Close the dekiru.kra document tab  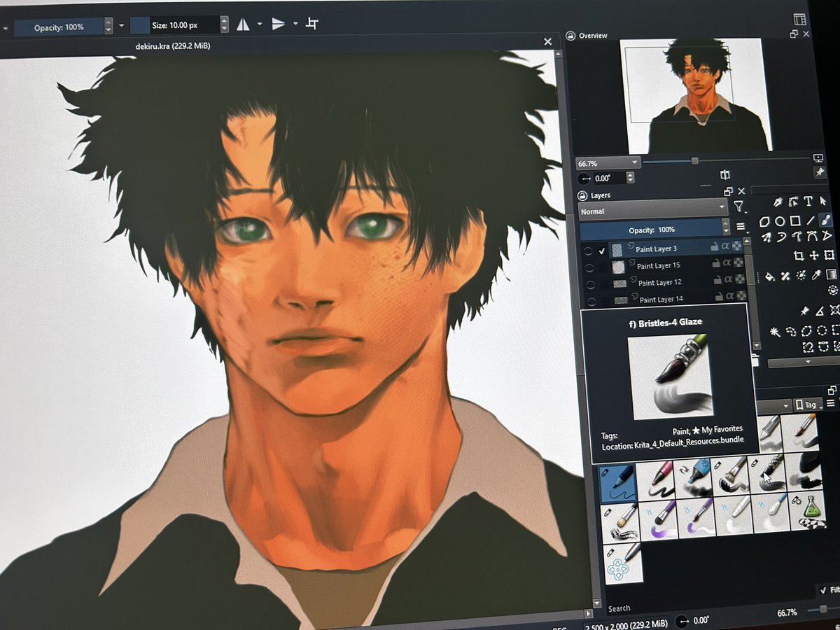coord(548,42)
